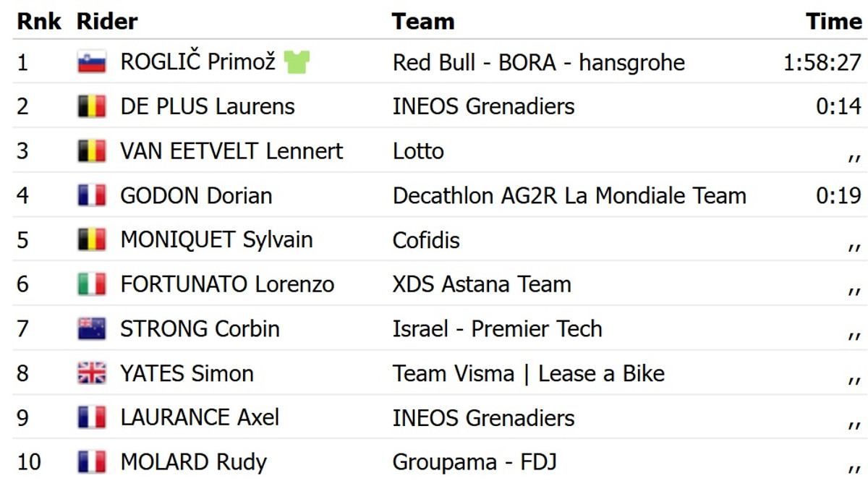Click the British flag next to Yates
Image resolution: width=868 pixels, height=481 pixels.
coord(92,374)
